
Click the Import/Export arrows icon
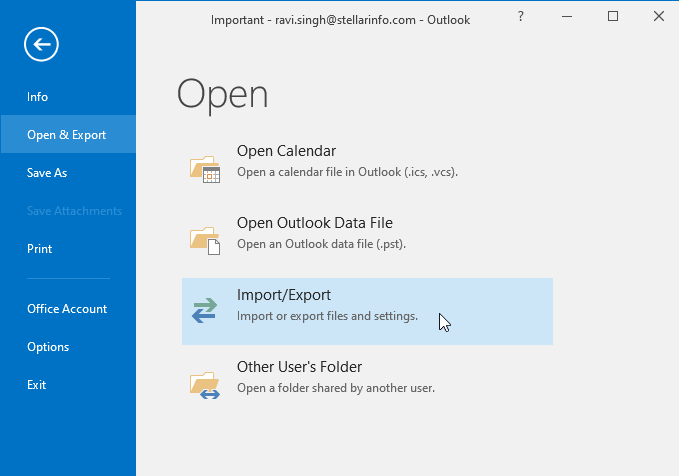(x=204, y=311)
